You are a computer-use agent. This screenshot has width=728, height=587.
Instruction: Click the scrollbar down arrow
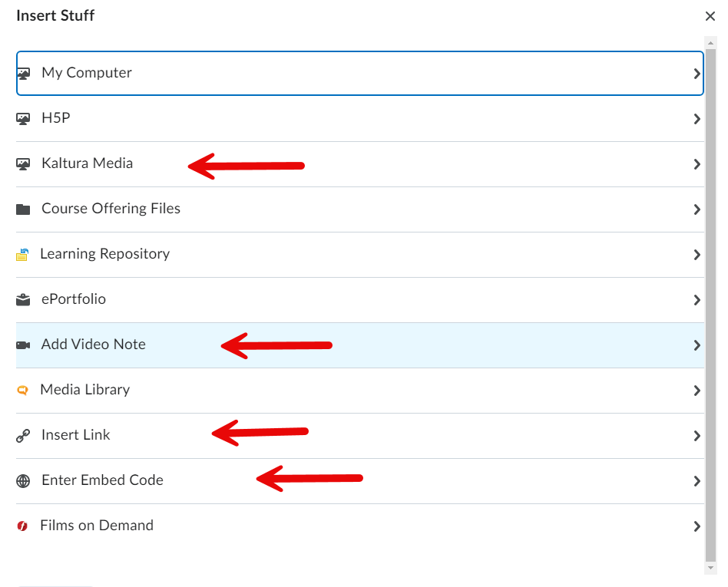(x=711, y=567)
